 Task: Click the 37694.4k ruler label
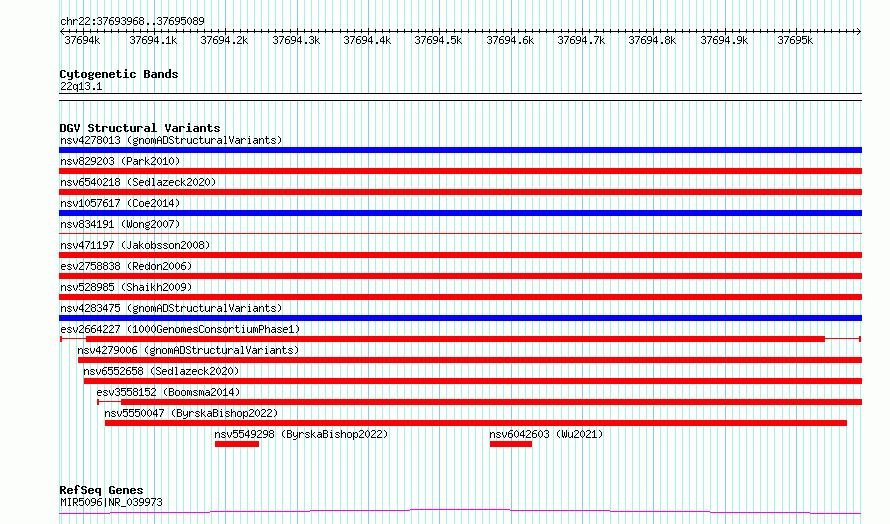pos(367,41)
